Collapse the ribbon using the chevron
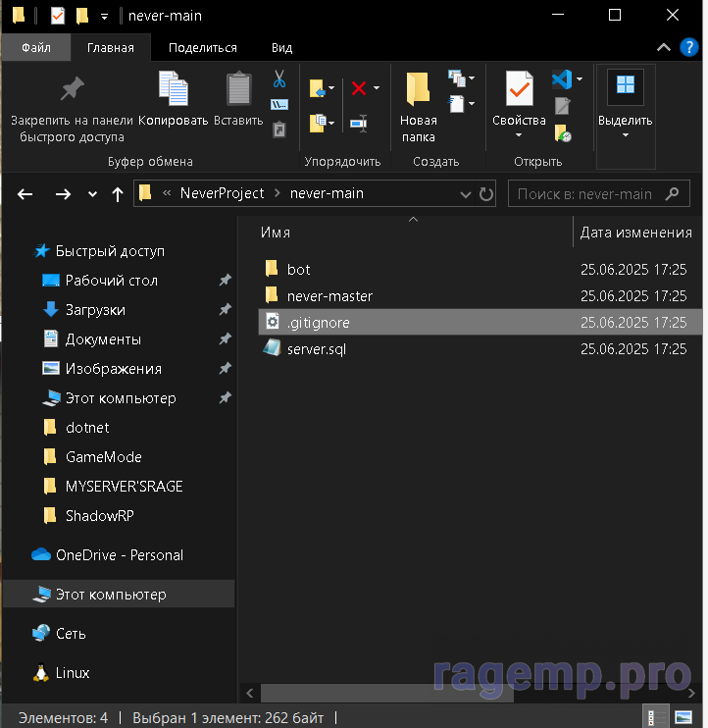Image resolution: width=708 pixels, height=728 pixels. click(x=663, y=47)
